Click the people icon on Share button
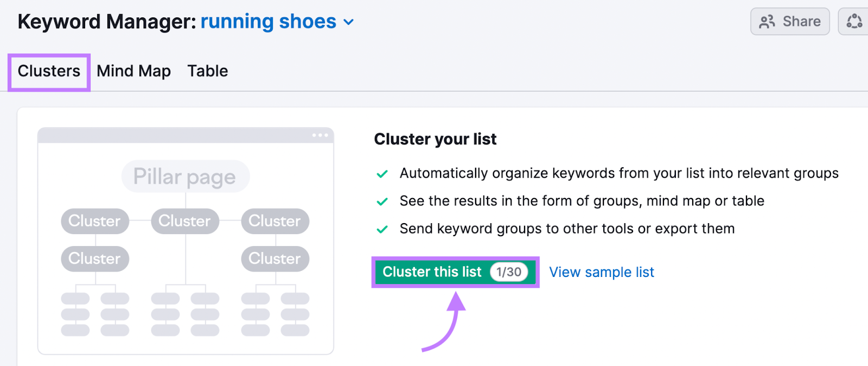868x366 pixels. (767, 22)
